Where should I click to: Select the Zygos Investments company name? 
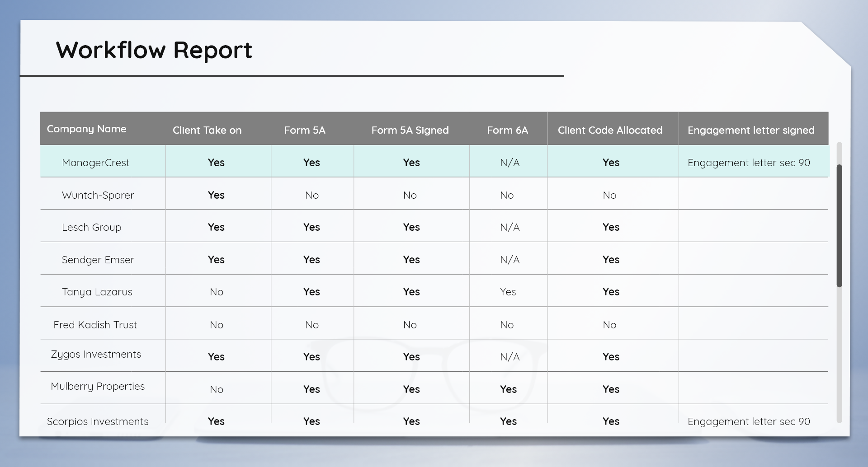(96, 355)
